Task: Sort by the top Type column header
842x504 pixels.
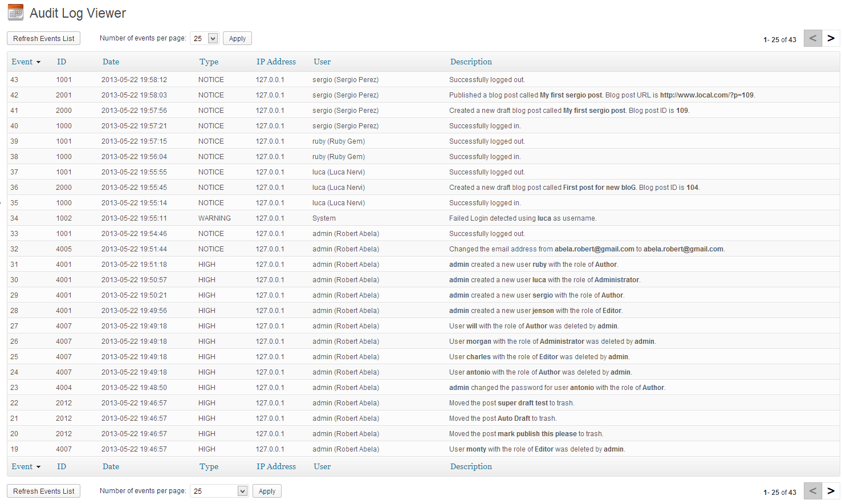Action: click(209, 62)
